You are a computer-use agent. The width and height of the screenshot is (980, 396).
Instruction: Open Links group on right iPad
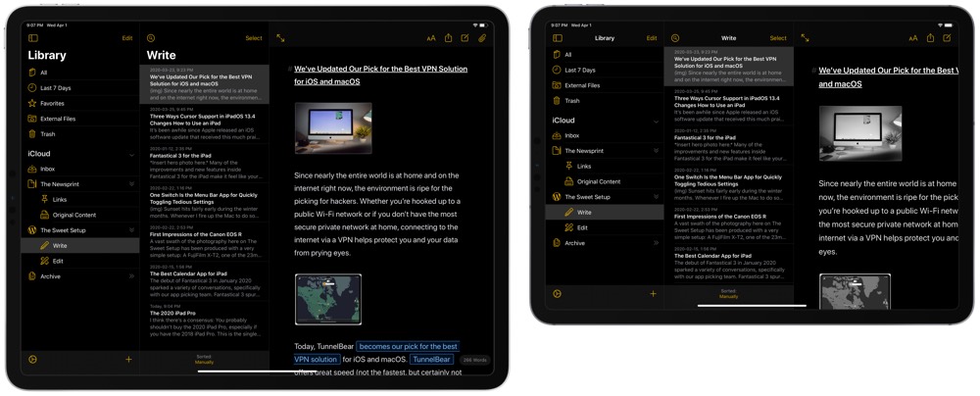coord(605,167)
